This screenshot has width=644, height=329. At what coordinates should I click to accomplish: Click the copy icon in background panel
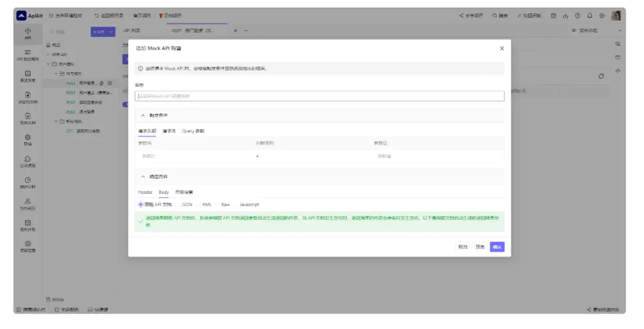click(x=601, y=76)
